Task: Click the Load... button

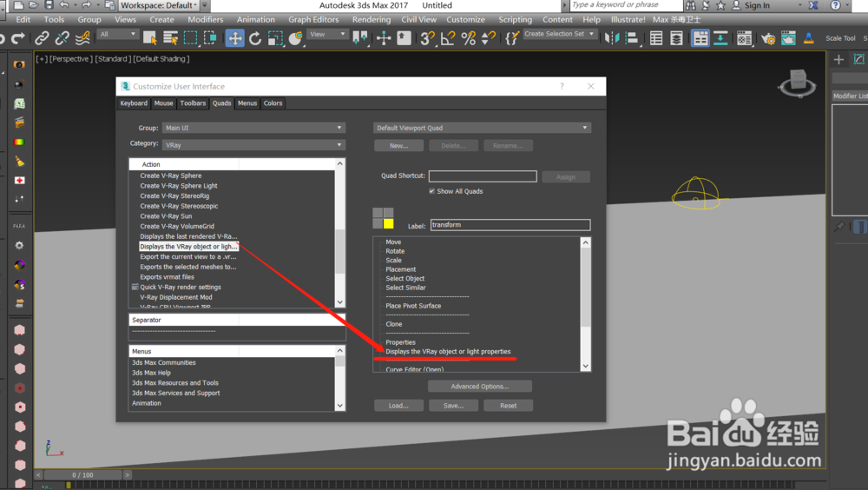Action: tap(398, 406)
